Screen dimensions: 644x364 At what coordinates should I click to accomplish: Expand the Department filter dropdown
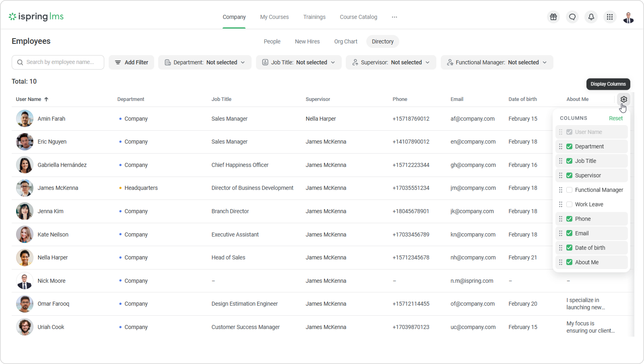coord(205,62)
